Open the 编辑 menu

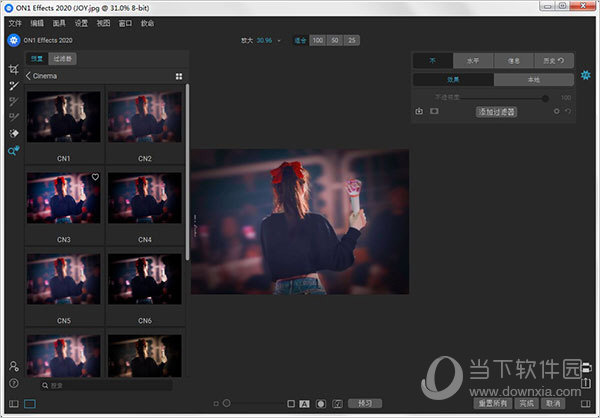37,23
